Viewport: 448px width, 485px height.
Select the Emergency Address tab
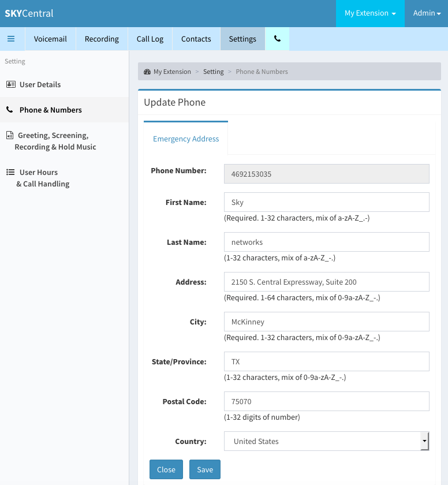click(x=186, y=139)
